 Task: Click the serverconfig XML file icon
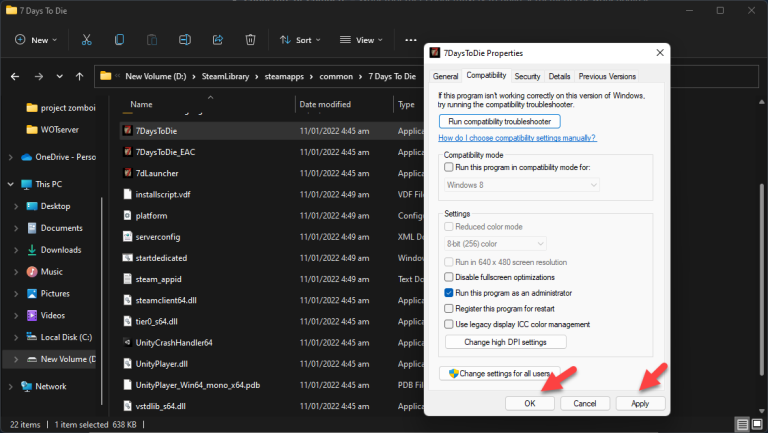(x=127, y=237)
